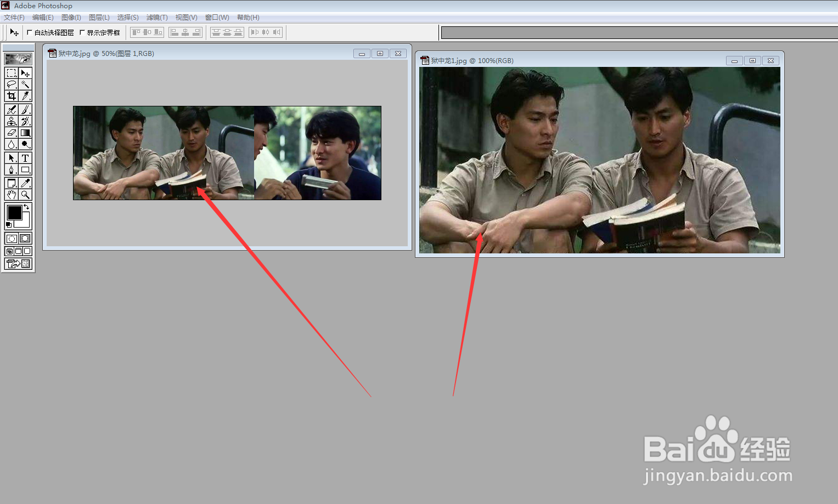The width and height of the screenshot is (838, 504).
Task: Open the 图像(I) menu
Action: tap(71, 18)
